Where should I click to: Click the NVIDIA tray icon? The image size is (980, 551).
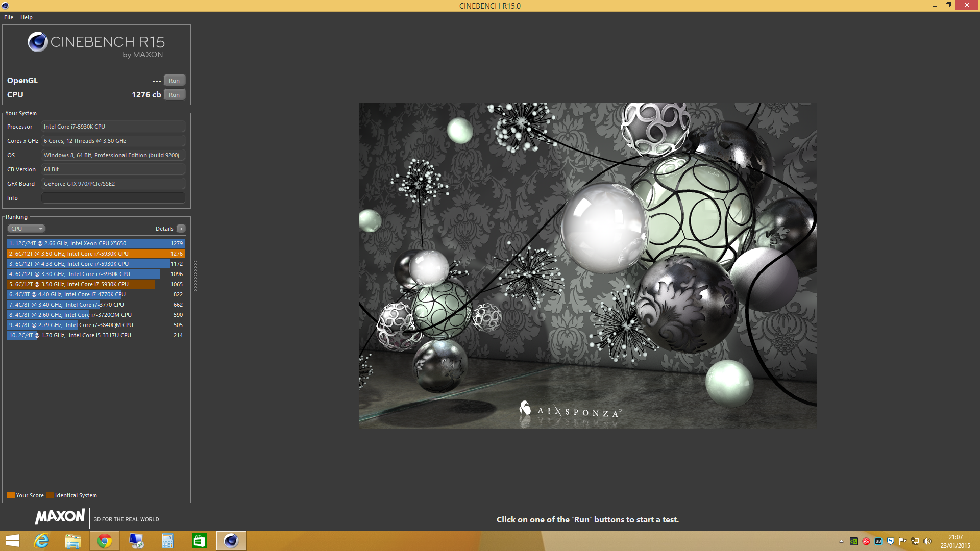(x=853, y=541)
